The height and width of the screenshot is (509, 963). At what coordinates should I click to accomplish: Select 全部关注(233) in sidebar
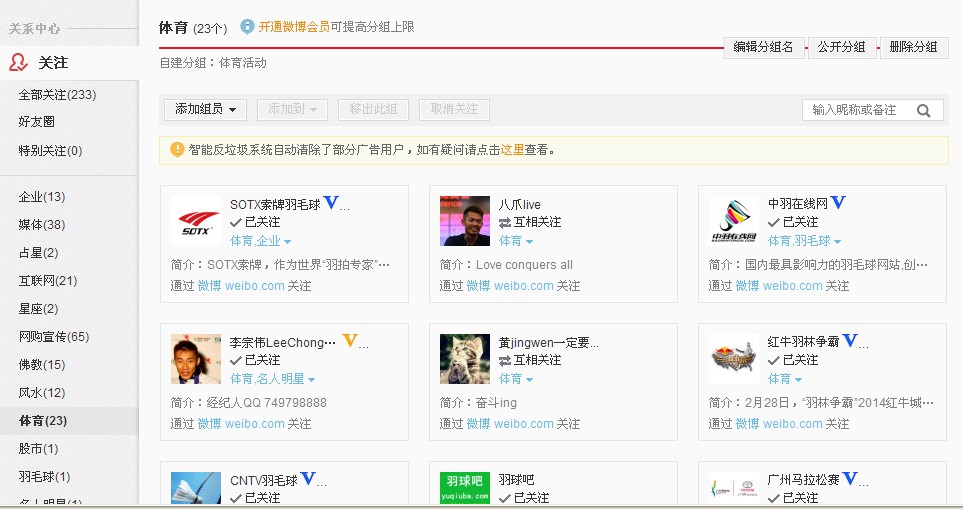click(57, 95)
